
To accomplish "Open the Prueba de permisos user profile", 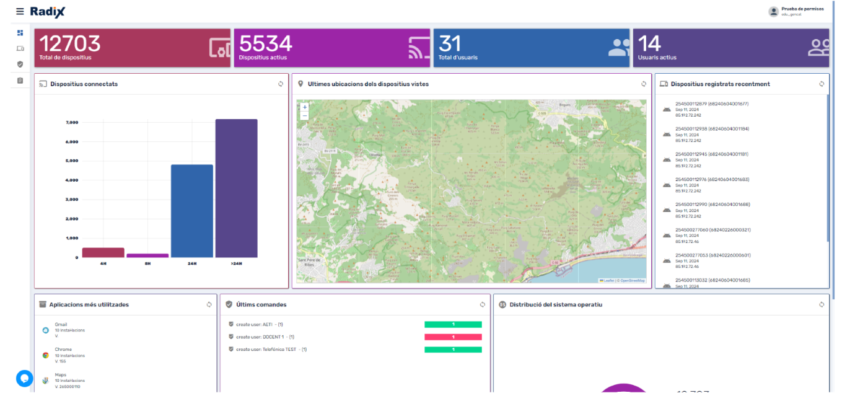I will [796, 11].
